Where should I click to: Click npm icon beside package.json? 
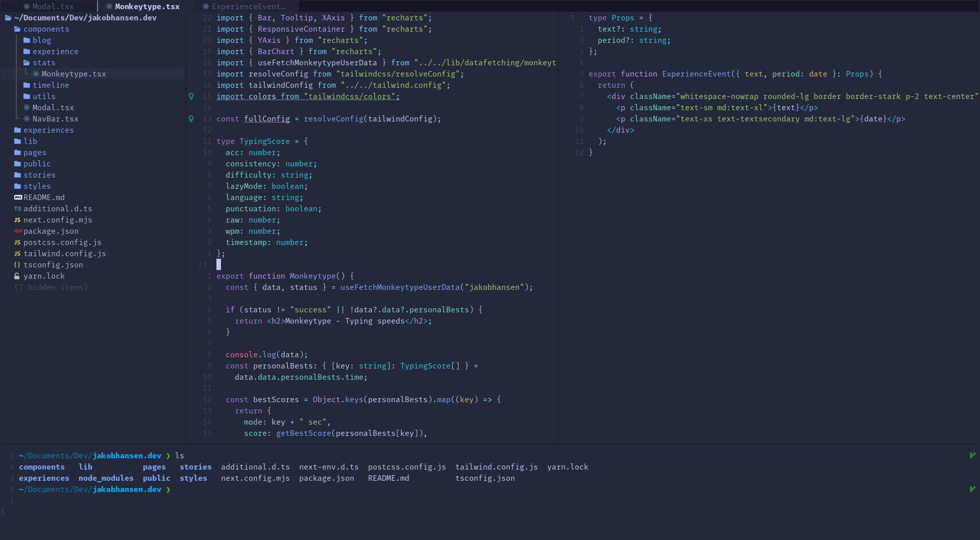point(18,231)
